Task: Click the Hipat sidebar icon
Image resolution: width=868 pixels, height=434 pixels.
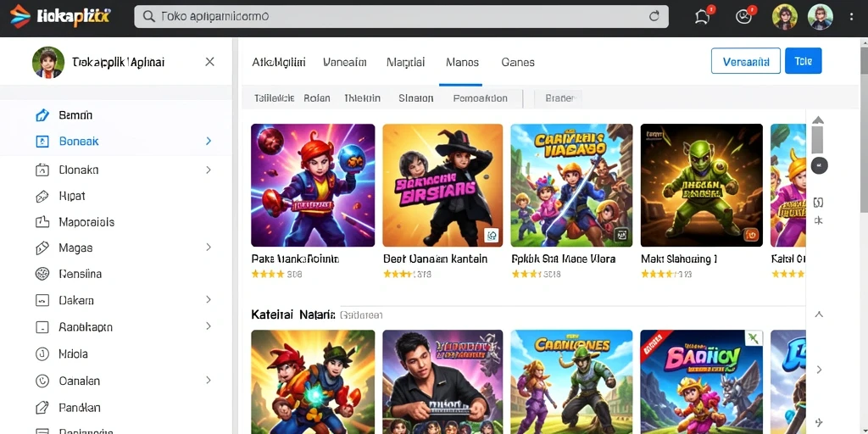Action: (x=42, y=196)
